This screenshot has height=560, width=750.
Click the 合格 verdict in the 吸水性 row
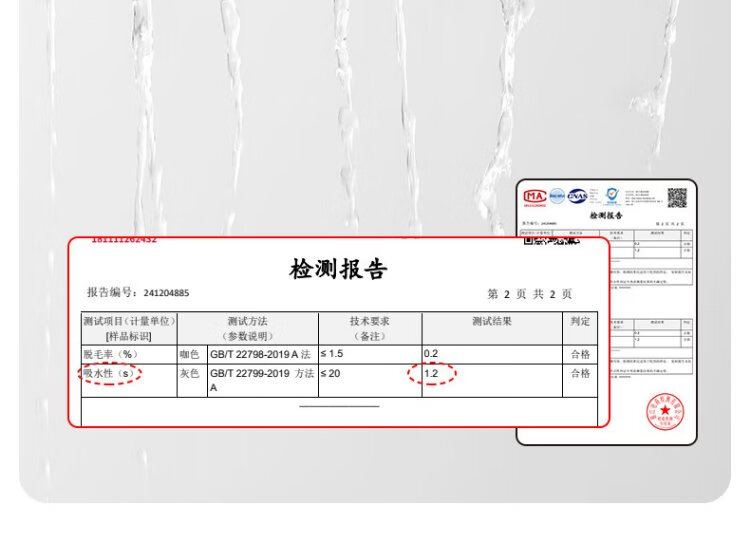coord(580,374)
